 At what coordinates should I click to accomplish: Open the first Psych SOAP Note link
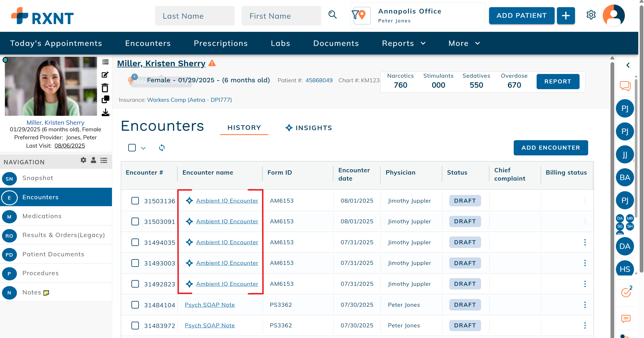[210, 305]
